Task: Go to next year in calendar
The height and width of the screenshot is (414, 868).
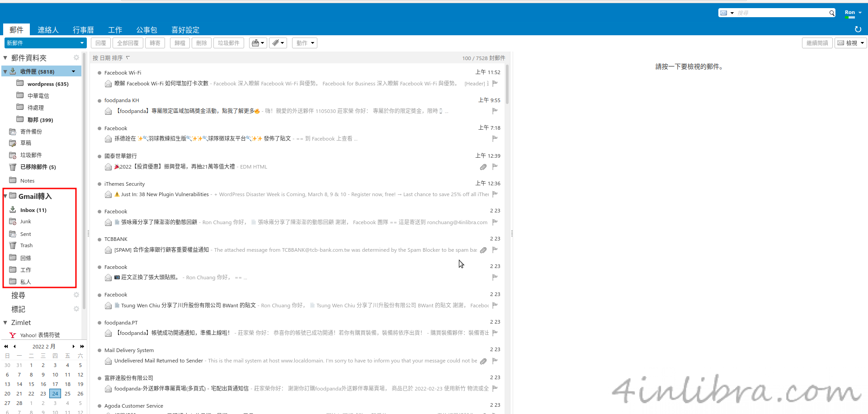Action: (x=82, y=346)
